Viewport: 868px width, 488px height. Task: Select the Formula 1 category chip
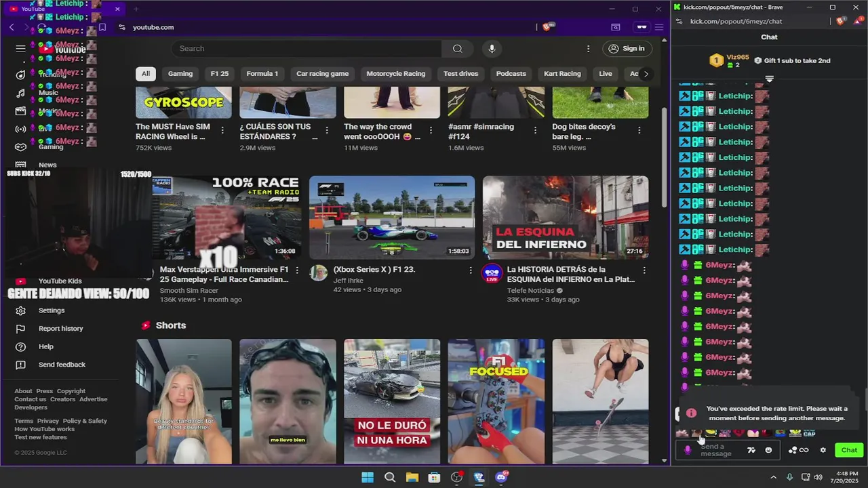coord(262,74)
